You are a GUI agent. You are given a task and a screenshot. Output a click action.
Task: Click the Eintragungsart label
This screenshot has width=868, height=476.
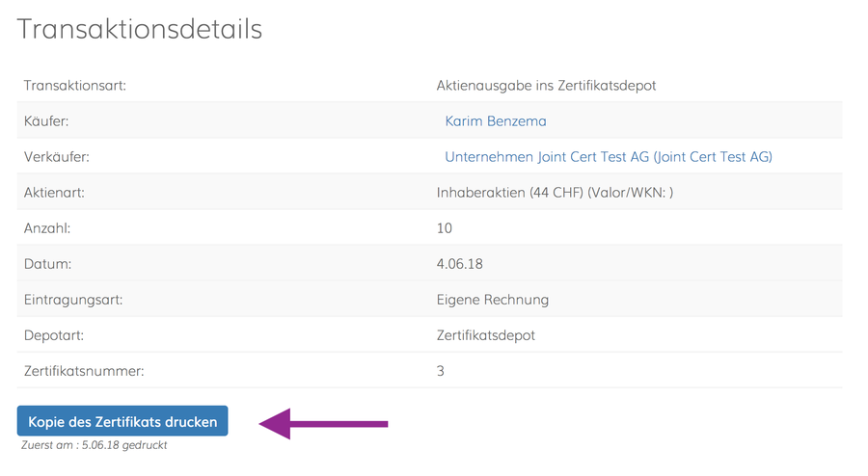coord(73,300)
